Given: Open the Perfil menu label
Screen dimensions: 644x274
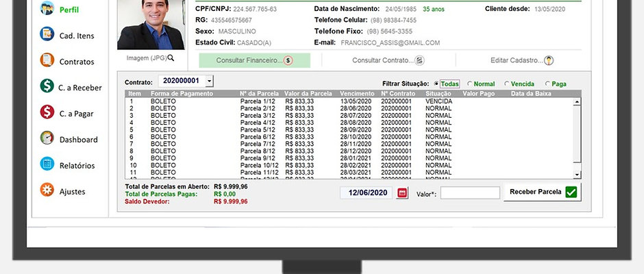Looking at the screenshot, I should pos(69,10).
